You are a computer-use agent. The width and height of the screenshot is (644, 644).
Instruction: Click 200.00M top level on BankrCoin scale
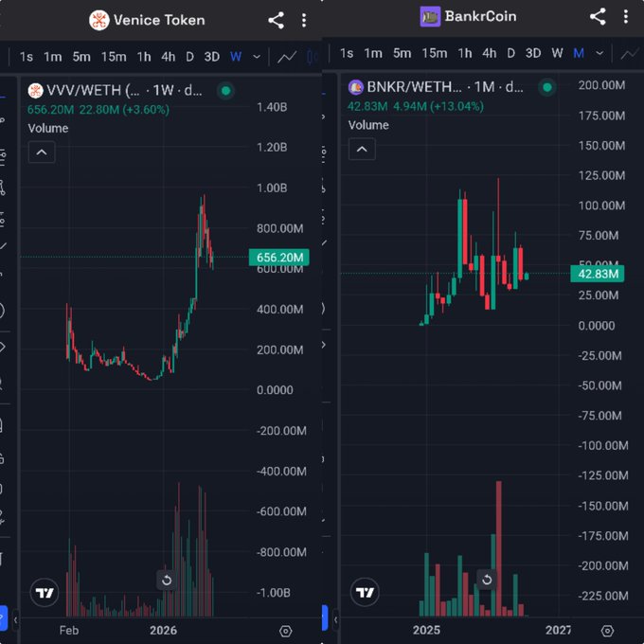pos(601,85)
